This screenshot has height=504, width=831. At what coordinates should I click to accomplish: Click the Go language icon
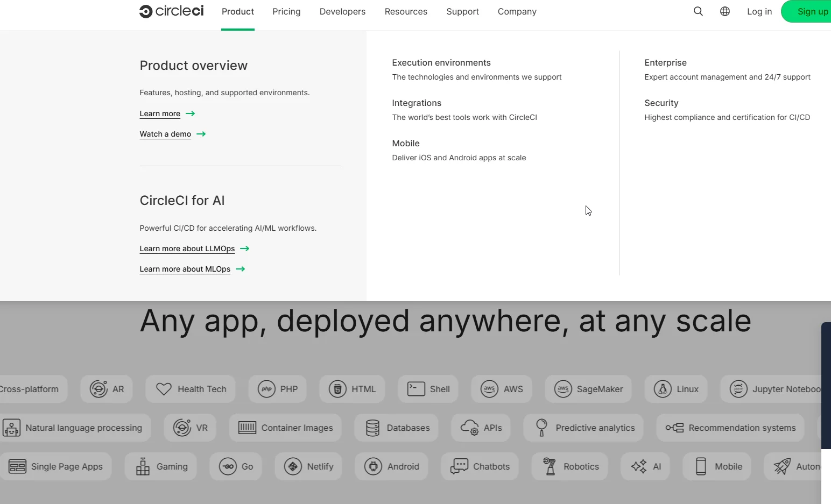(228, 466)
